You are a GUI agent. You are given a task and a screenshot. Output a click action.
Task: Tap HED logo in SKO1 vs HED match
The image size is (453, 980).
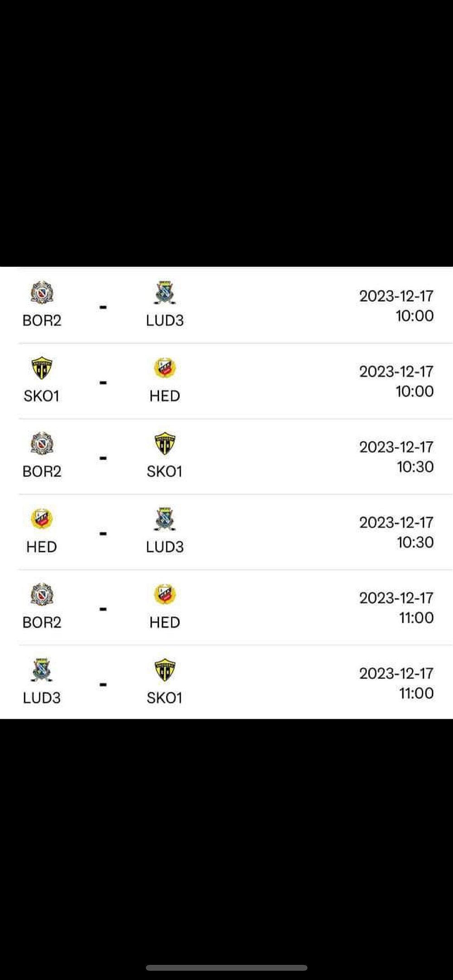tap(164, 368)
